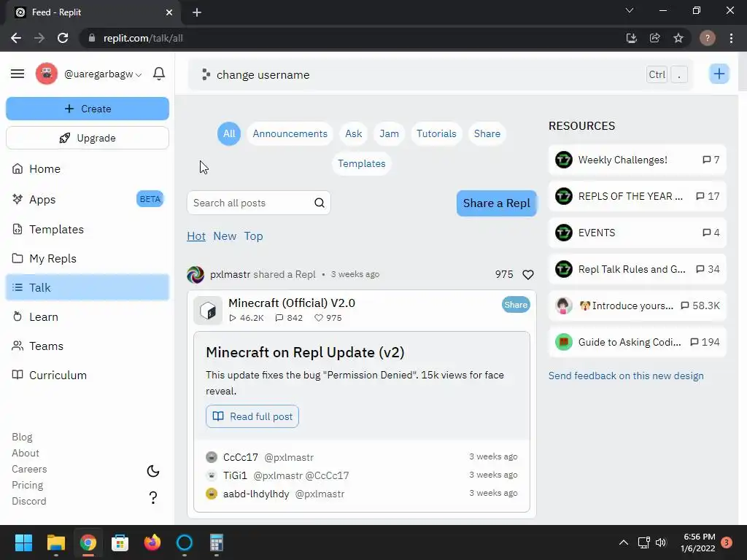
Task: Open the EVENTS resource
Action: pyautogui.click(x=638, y=233)
